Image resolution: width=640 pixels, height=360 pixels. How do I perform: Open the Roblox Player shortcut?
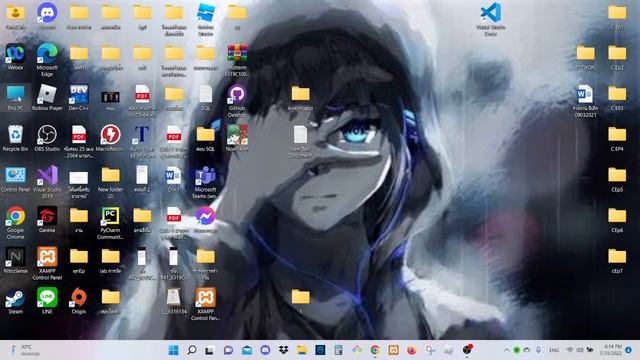(47, 98)
